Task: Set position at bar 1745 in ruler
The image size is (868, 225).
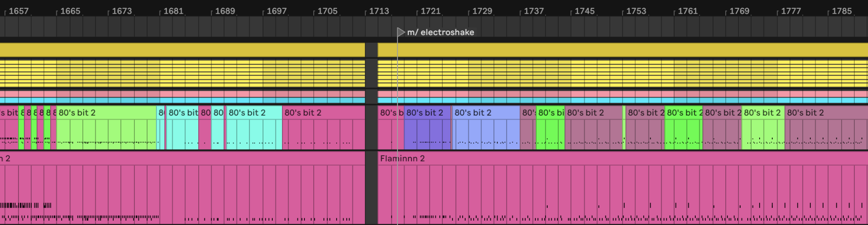Action: (x=584, y=11)
